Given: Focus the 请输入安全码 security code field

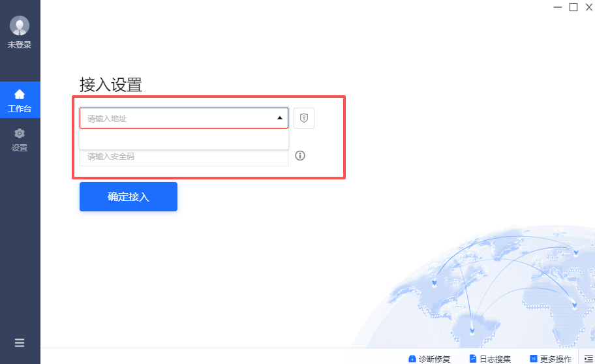Looking at the screenshot, I should click(184, 157).
